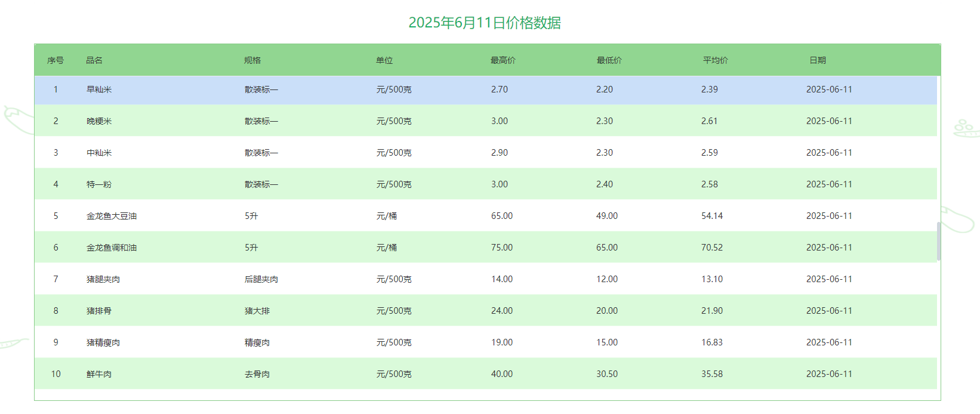Click the 中籼米 average price 2.59
980x414 pixels.
coord(709,153)
